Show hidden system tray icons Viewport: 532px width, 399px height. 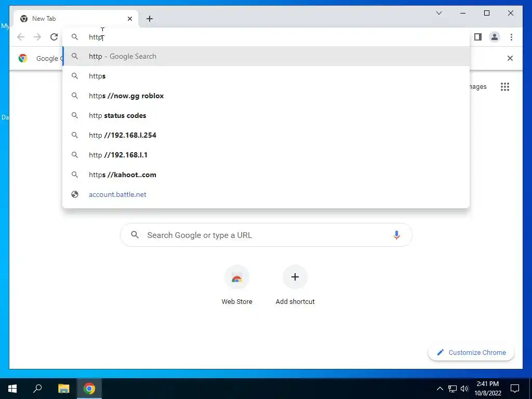[x=440, y=389]
